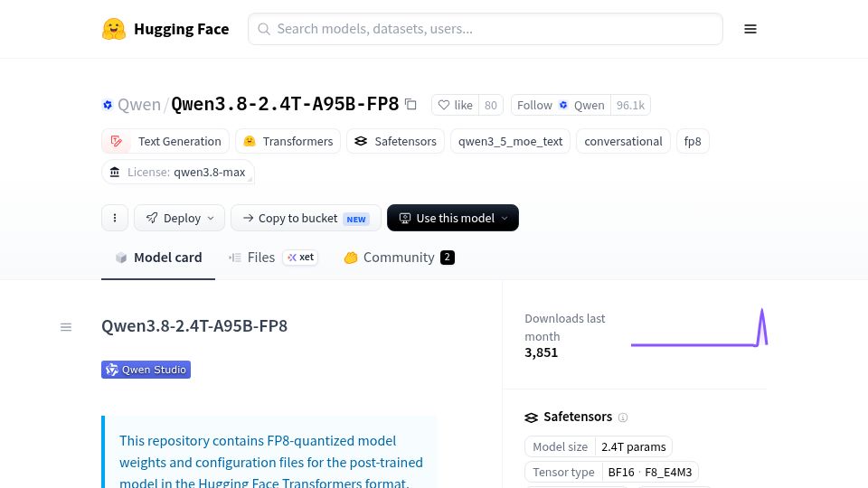
Task: Click the downloads trend sparkline chart
Action: tap(699, 328)
